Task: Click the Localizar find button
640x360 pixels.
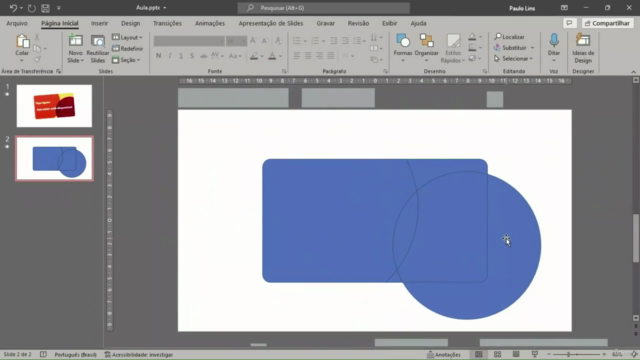Action: coord(509,37)
